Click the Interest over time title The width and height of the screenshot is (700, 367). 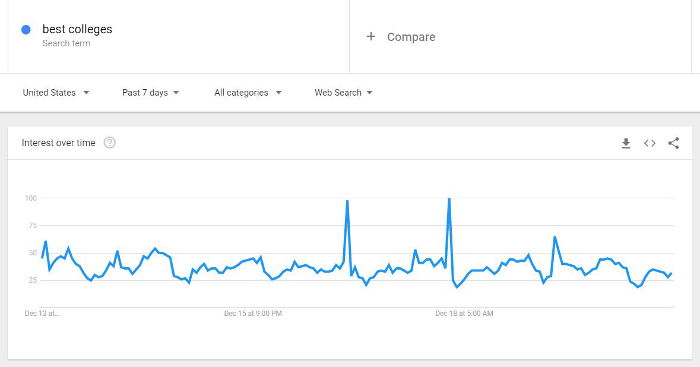click(58, 143)
